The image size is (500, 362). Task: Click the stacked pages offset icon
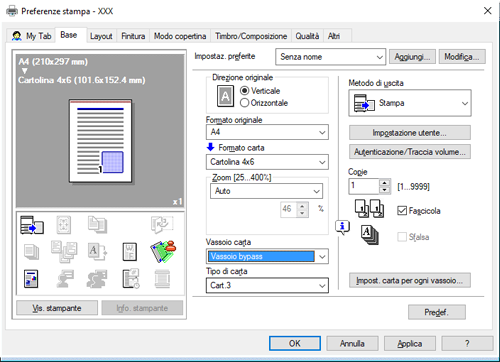click(369, 235)
